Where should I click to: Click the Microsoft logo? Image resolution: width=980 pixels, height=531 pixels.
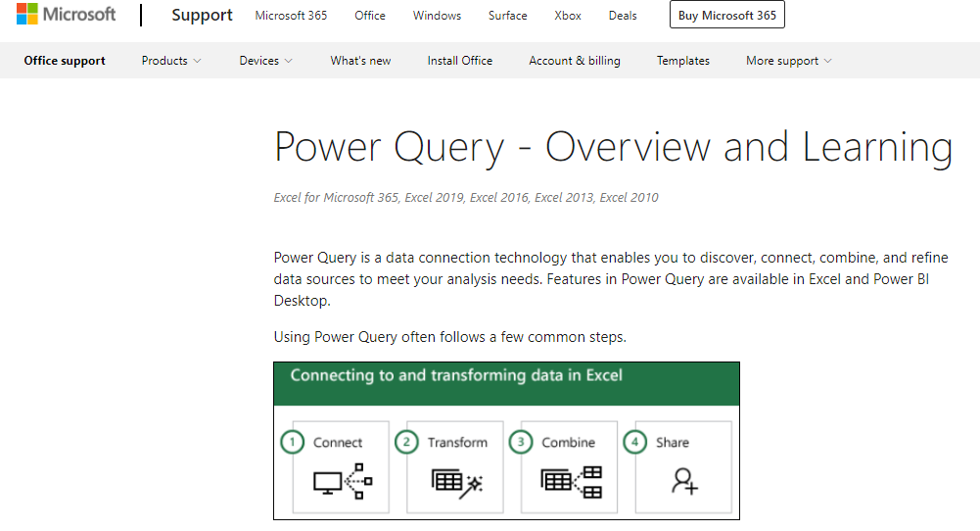click(x=67, y=15)
